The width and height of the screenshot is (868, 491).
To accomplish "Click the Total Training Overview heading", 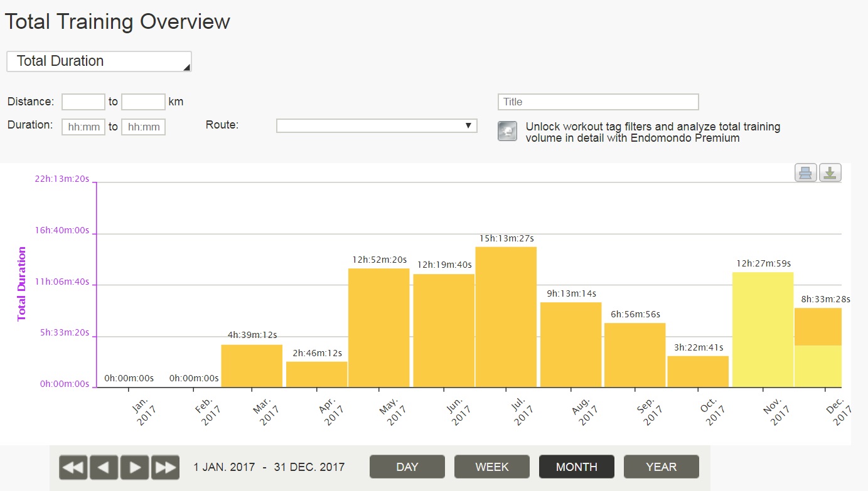I will pos(118,22).
